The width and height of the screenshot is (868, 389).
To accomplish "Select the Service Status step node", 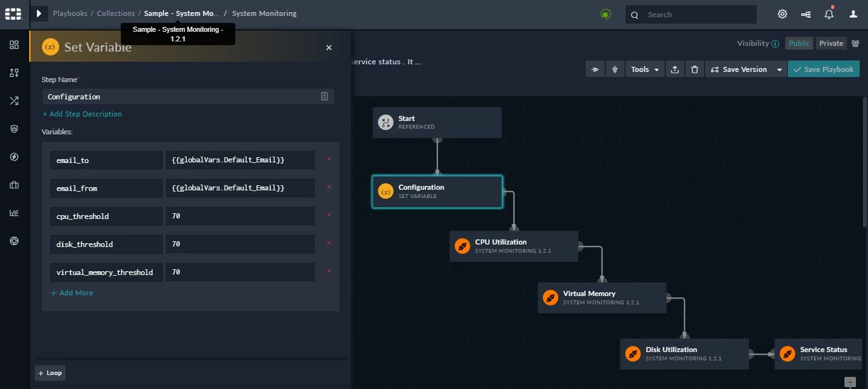I will [818, 353].
